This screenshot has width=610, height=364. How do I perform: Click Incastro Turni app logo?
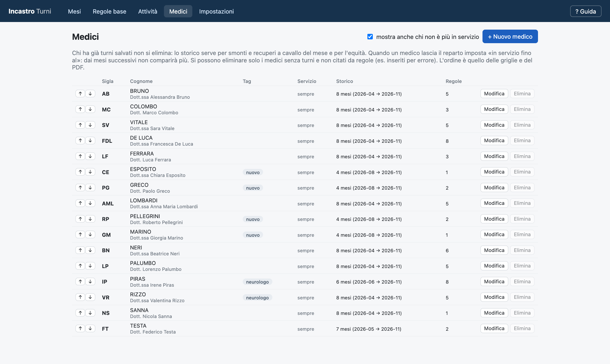[x=30, y=11]
